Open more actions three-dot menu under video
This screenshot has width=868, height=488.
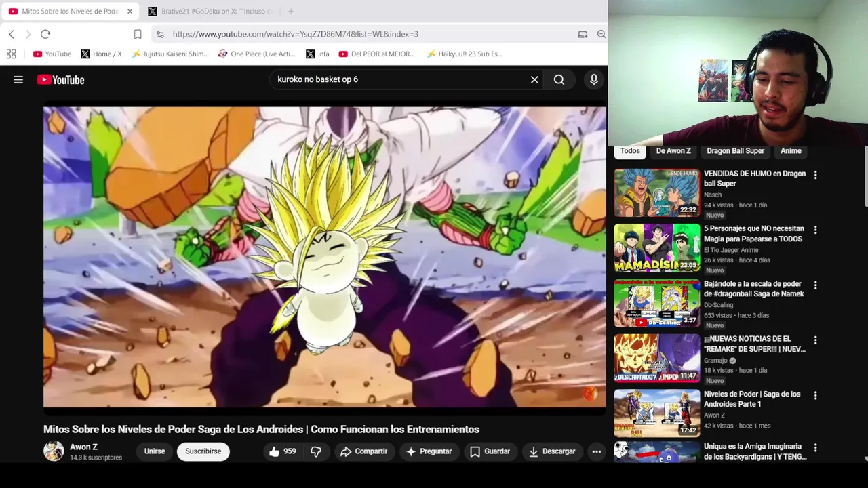597,451
